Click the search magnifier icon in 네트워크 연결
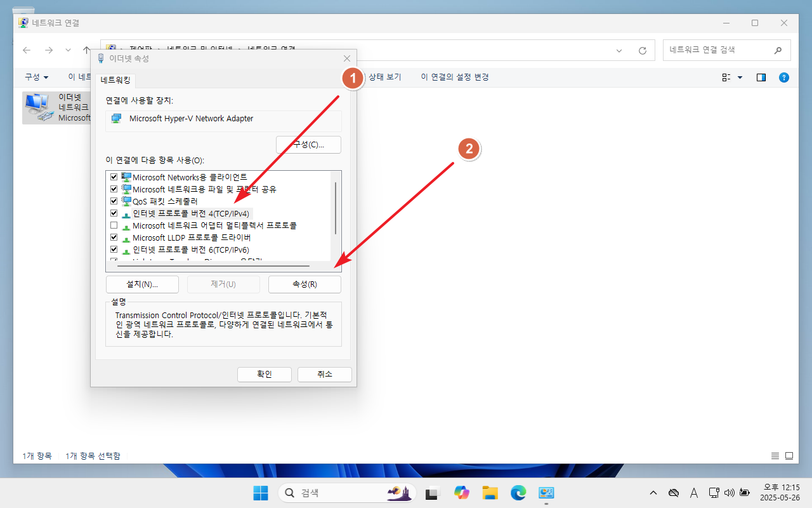This screenshot has width=812, height=508. [x=778, y=50]
